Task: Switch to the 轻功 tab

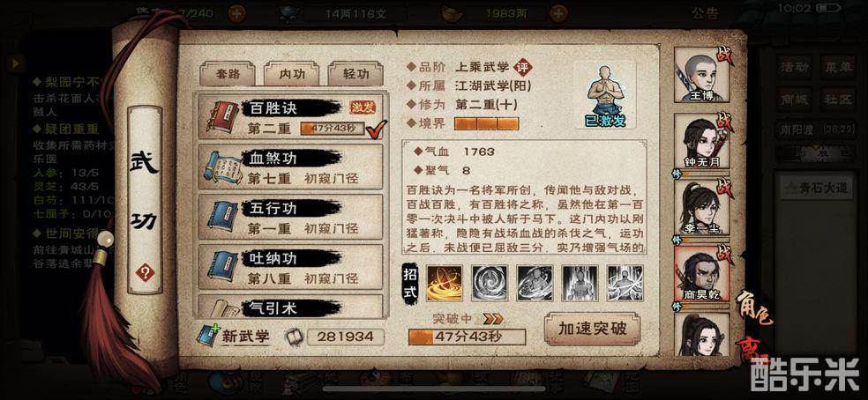Action: point(355,74)
